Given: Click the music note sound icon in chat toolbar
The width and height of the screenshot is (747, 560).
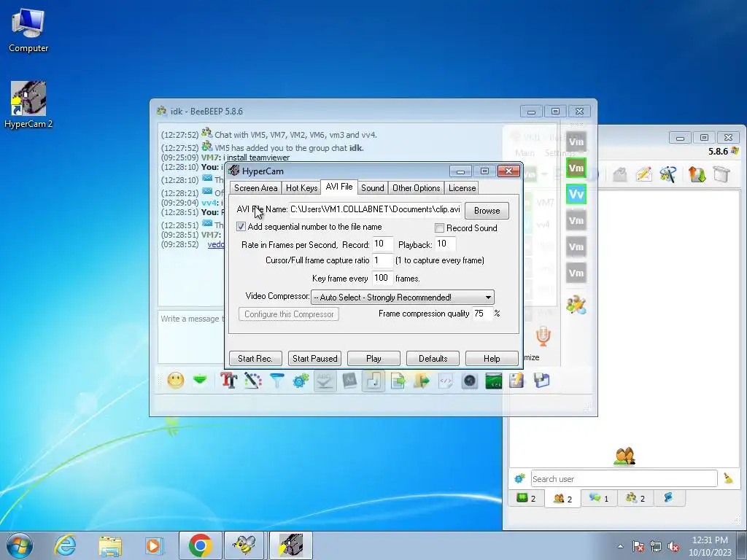Looking at the screenshot, I should pyautogui.click(x=373, y=381).
